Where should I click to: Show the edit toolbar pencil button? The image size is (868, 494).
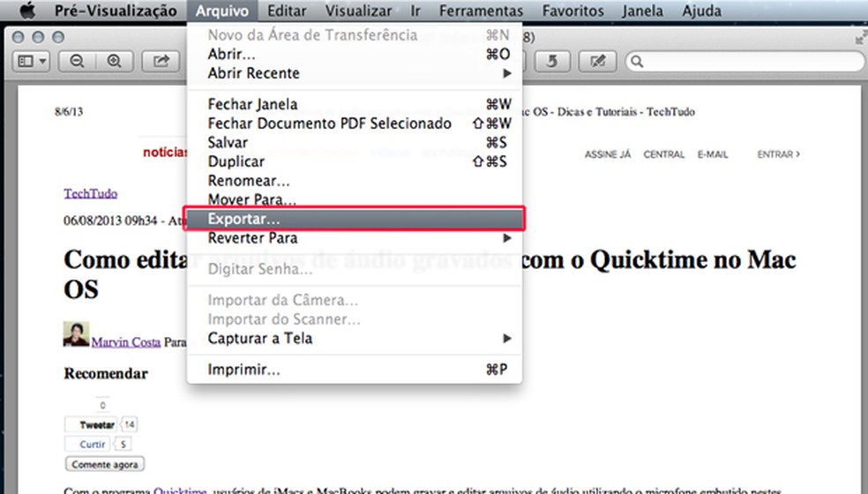tap(597, 61)
